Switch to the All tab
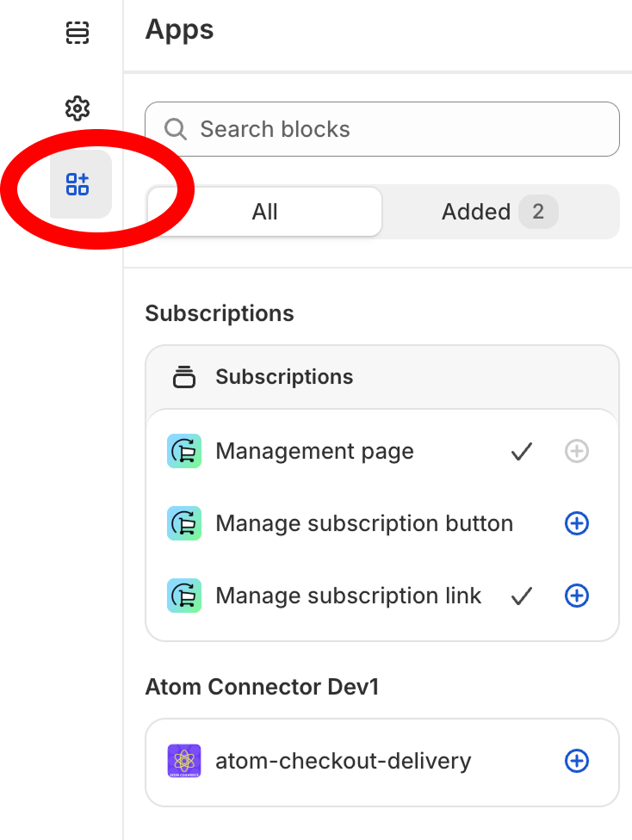The width and height of the screenshot is (632, 840). [x=264, y=211]
